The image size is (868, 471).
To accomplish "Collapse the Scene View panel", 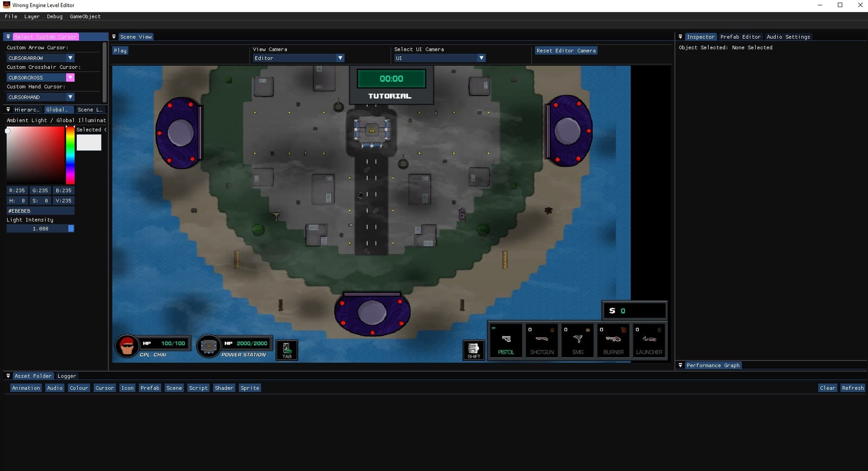I will [x=114, y=37].
